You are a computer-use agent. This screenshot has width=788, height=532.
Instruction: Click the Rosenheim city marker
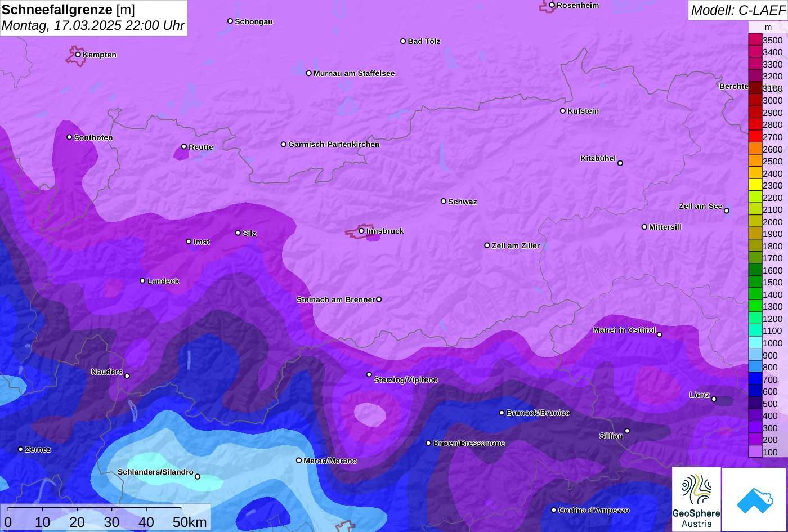coord(552,5)
